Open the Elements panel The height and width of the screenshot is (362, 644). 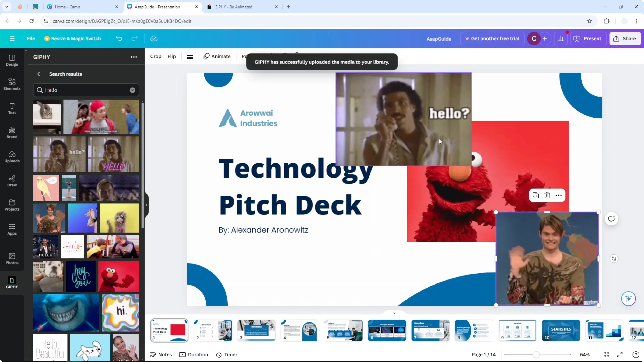pyautogui.click(x=12, y=84)
